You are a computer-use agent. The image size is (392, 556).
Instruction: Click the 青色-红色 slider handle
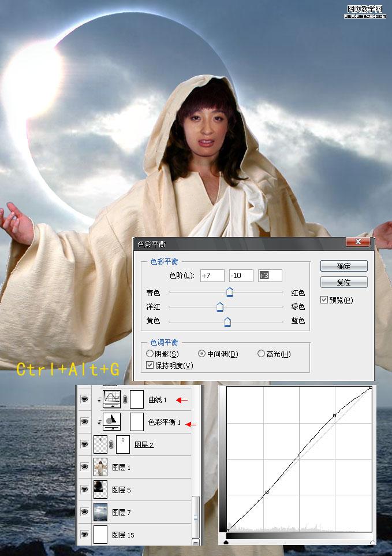(229, 292)
